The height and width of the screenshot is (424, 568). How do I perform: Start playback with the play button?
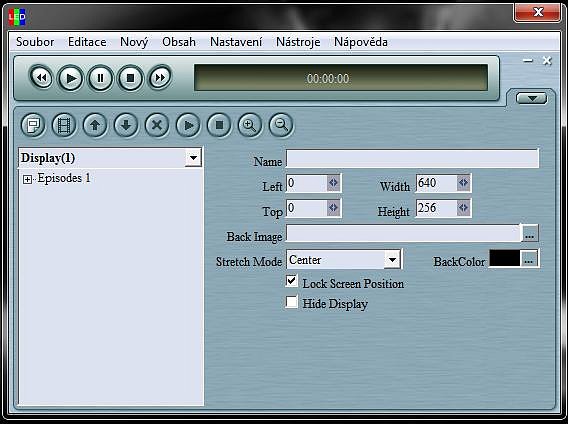point(71,78)
